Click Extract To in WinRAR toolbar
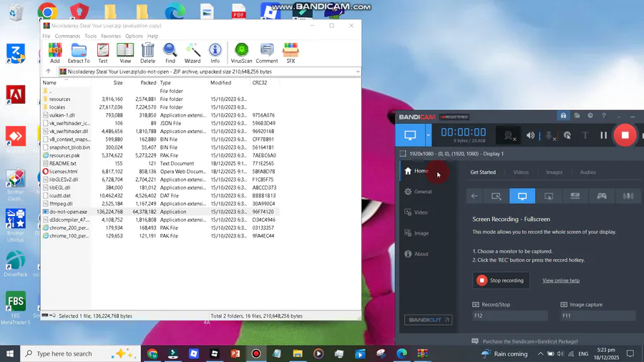This screenshot has width=644, height=362. click(x=79, y=53)
